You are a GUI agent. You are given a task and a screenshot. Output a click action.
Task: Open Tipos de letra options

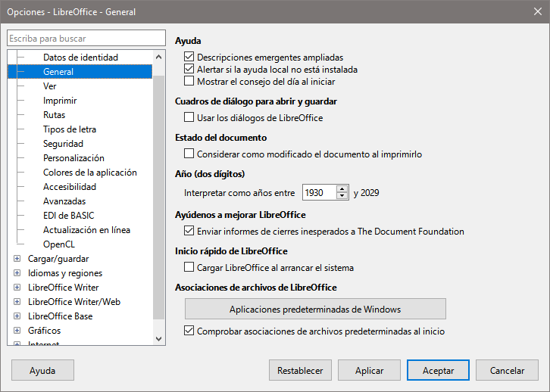pos(70,129)
